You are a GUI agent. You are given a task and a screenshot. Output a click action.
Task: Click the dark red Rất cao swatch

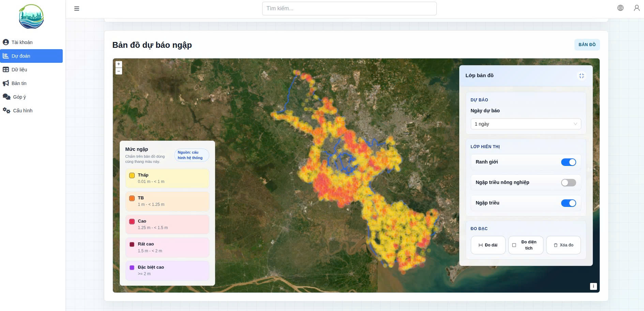coord(132,244)
